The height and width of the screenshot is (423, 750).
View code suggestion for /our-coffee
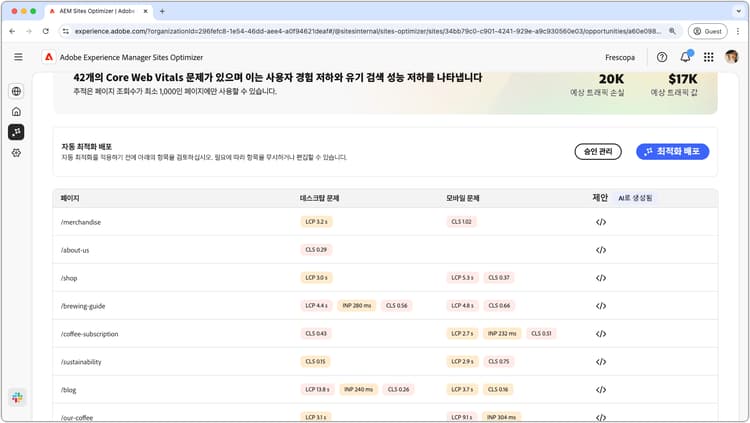click(601, 417)
